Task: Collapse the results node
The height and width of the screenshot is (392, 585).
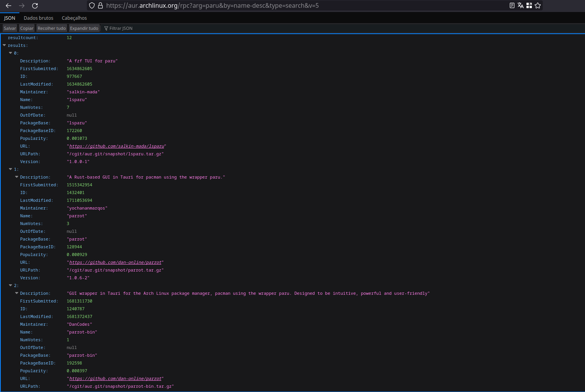Action: coord(5,45)
